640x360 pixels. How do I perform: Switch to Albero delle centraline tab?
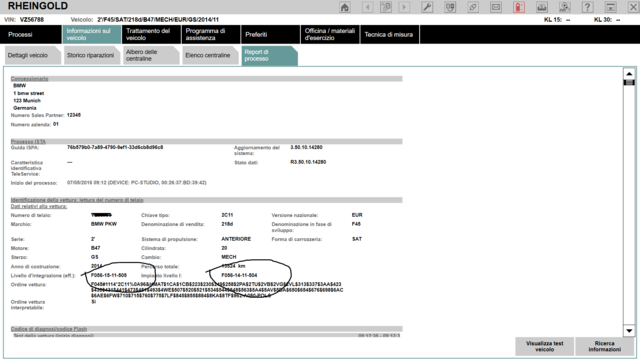pyautogui.click(x=150, y=55)
